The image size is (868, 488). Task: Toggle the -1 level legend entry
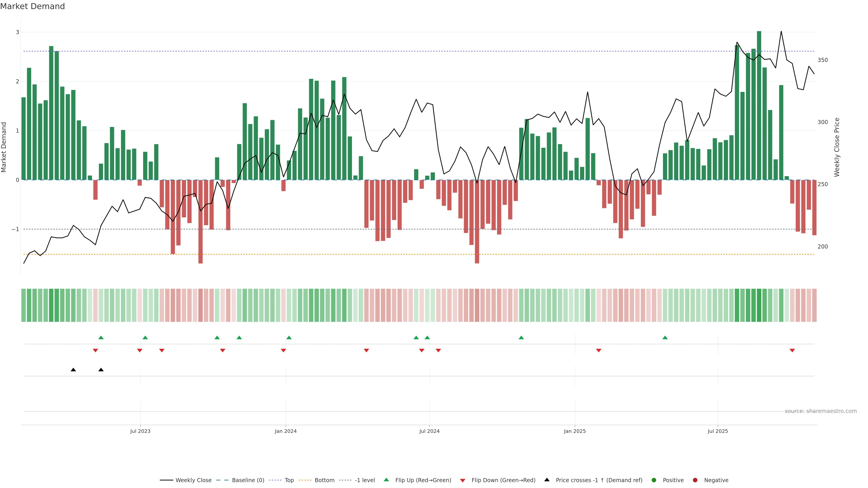pyautogui.click(x=365, y=480)
